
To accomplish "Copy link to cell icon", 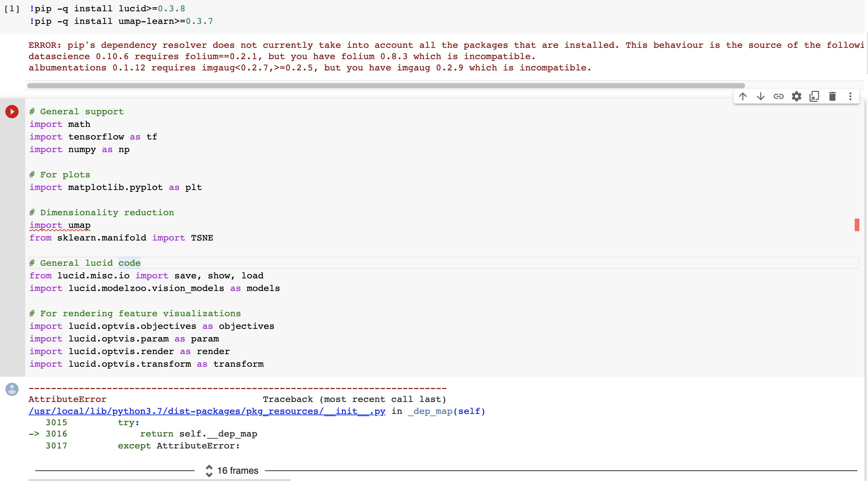I will (778, 96).
